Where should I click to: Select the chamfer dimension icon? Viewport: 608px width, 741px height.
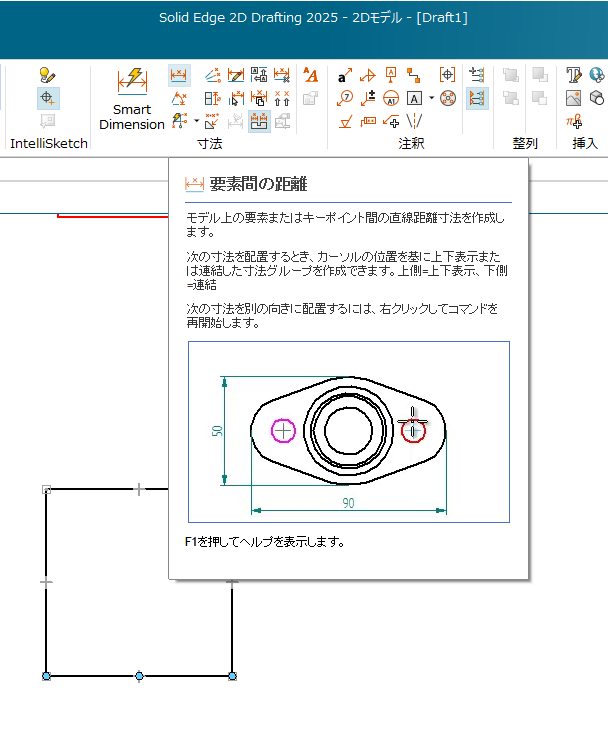212,121
